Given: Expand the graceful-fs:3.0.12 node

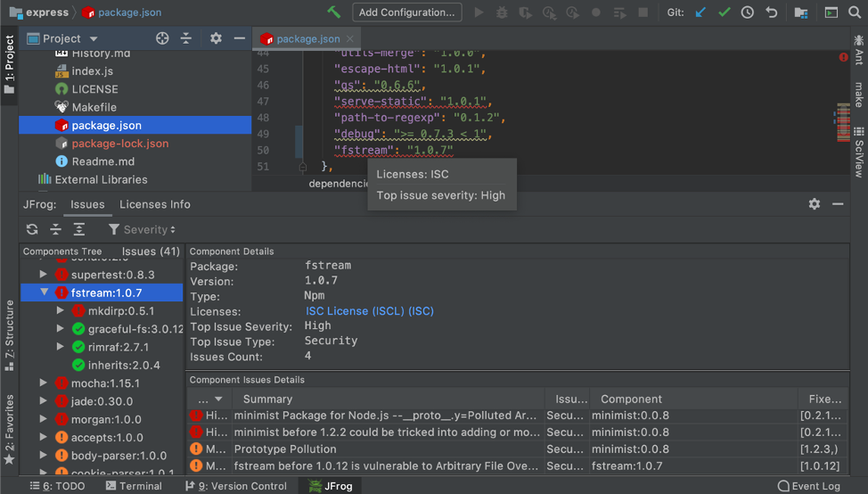Looking at the screenshot, I should (61, 328).
